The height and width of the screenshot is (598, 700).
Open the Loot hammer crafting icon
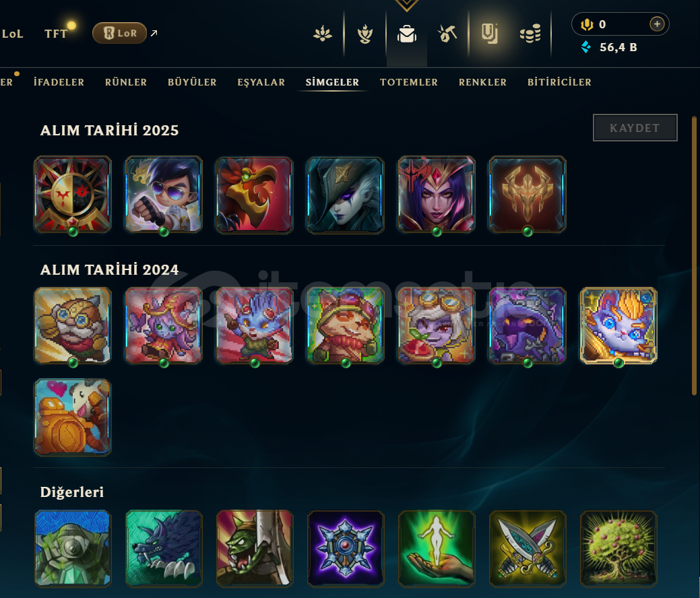447,34
